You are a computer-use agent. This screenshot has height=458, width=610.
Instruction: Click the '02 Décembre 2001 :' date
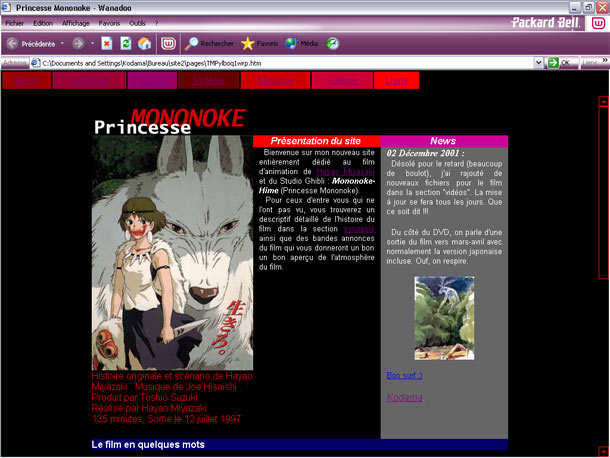[425, 153]
